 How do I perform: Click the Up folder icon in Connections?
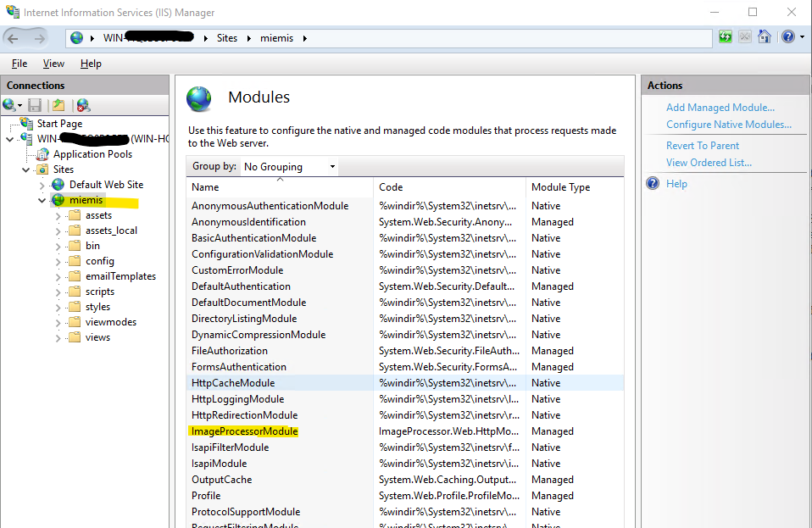pyautogui.click(x=58, y=105)
